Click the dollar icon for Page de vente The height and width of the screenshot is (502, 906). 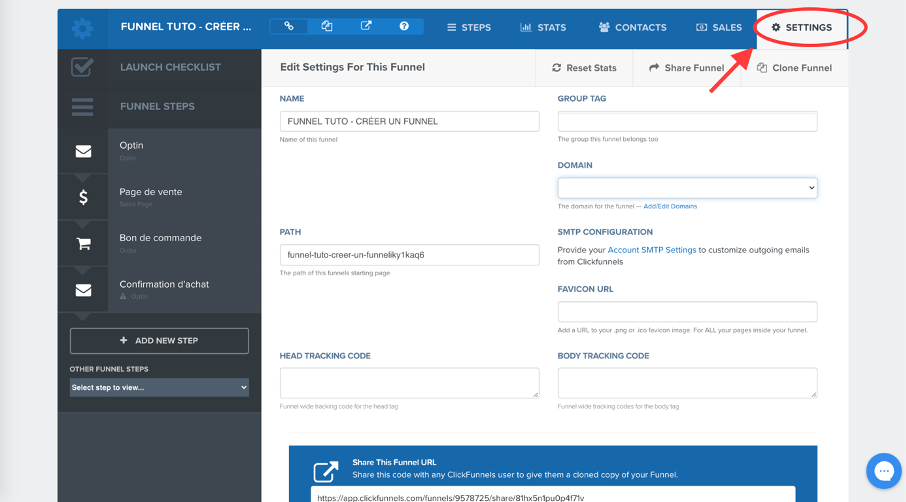[x=83, y=198]
